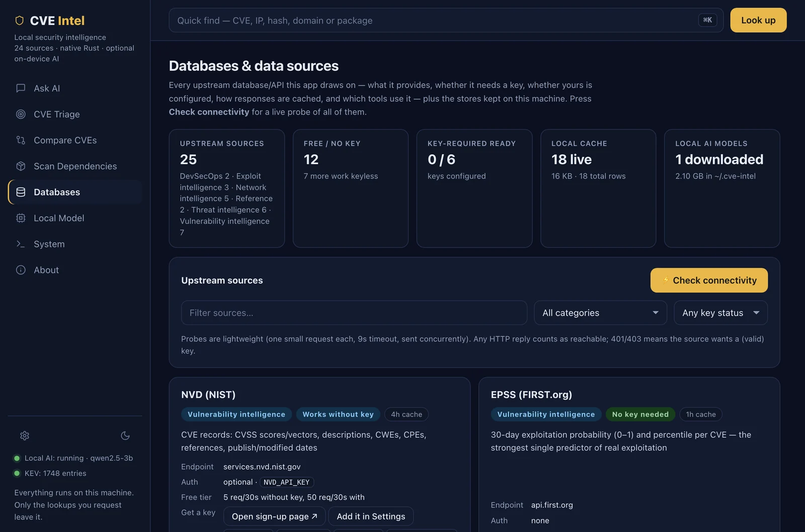Click the ⌘K shortcut badge in search
Screen dimensions: 805x532
click(707, 20)
